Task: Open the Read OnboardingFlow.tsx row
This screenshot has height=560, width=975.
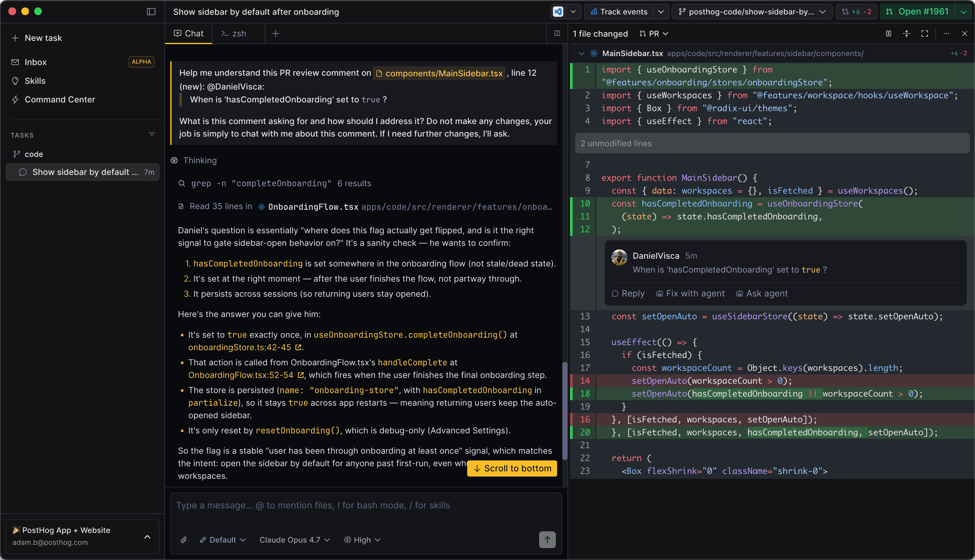Action: [366, 207]
